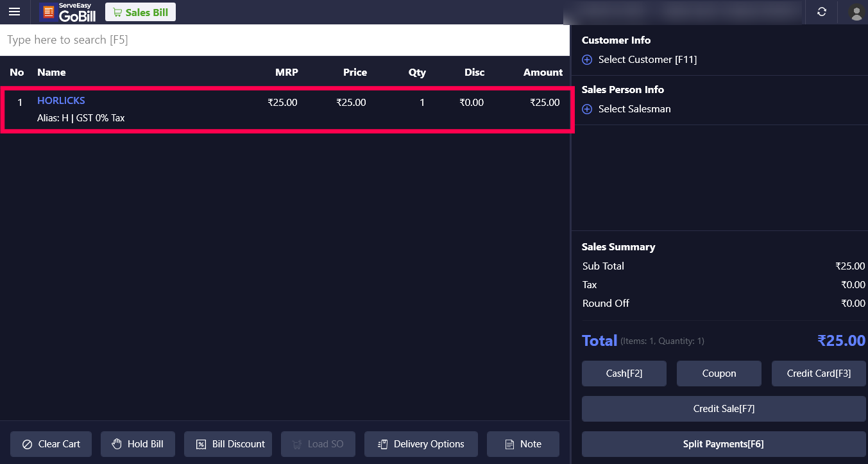The height and width of the screenshot is (464, 868).
Task: Click the Name column header
Action: (51, 73)
